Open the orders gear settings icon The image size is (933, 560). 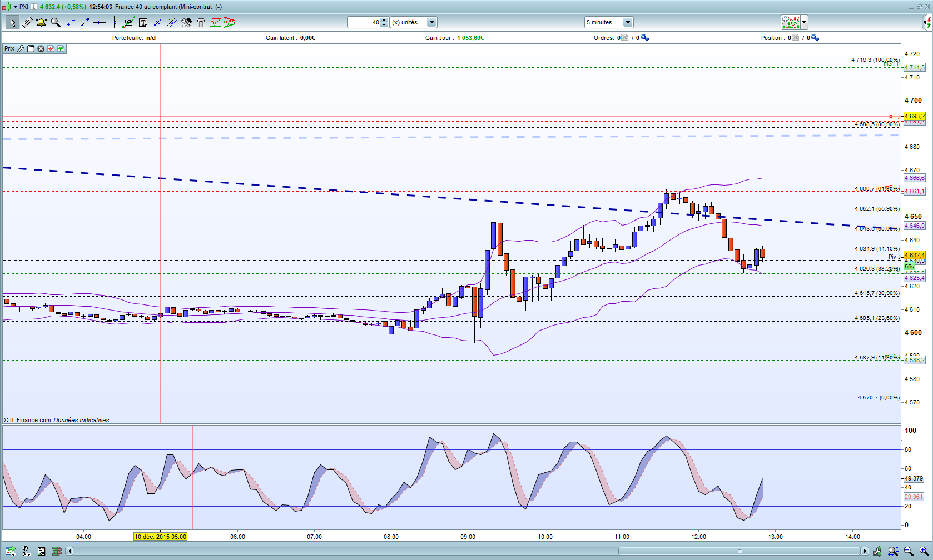point(644,38)
